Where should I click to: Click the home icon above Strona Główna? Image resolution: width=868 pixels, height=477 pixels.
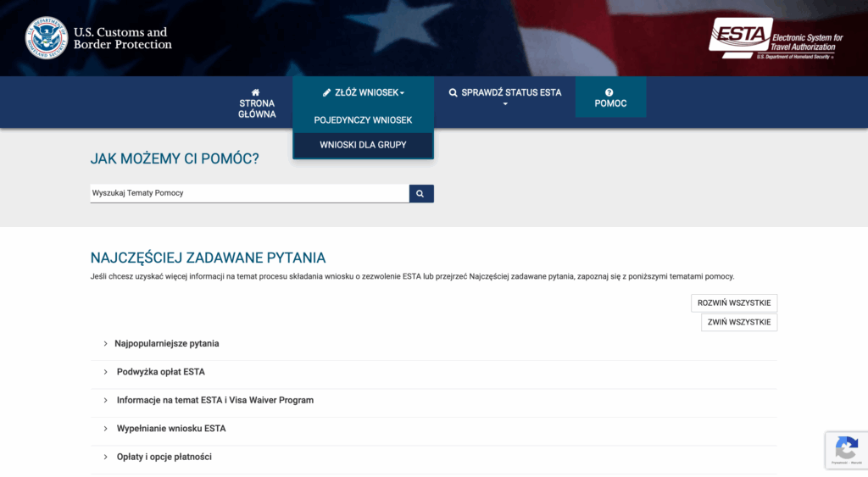(x=256, y=92)
